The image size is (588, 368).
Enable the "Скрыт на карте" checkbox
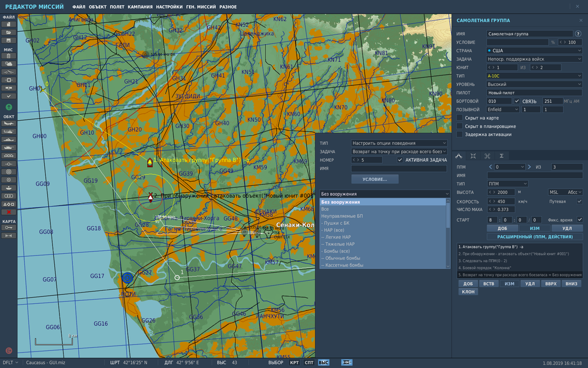pos(460,118)
